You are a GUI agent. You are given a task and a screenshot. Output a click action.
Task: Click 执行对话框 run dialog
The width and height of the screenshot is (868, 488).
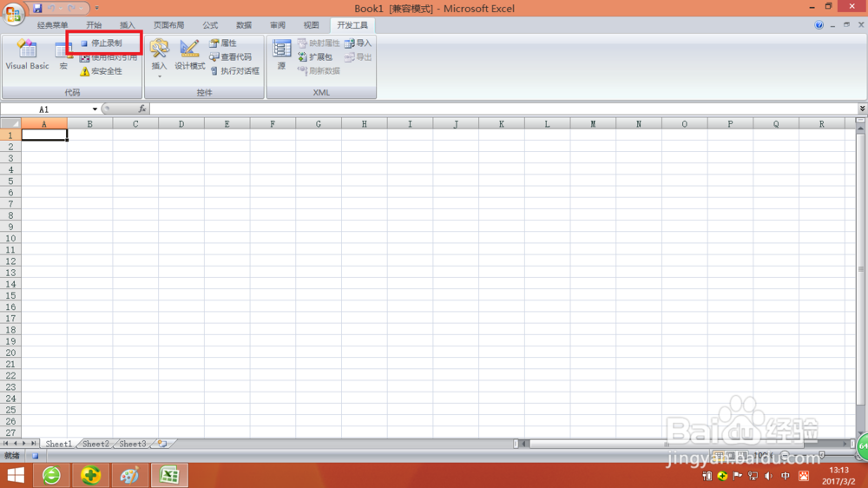[234, 71]
